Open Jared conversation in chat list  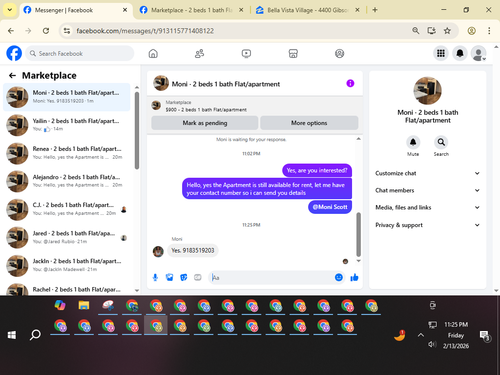pyautogui.click(x=67, y=237)
